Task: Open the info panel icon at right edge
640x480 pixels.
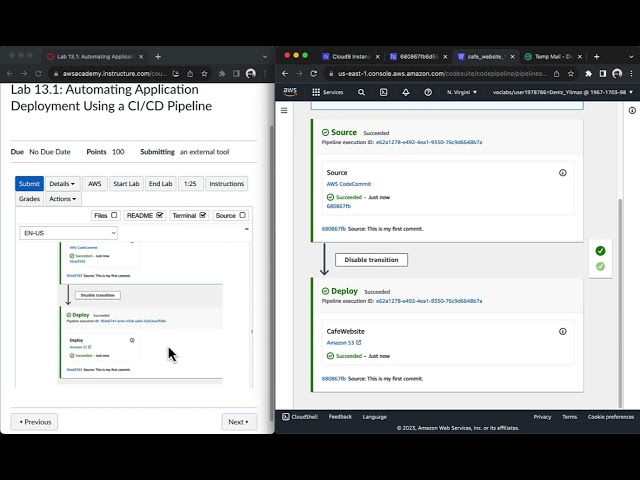Action: pos(632,110)
